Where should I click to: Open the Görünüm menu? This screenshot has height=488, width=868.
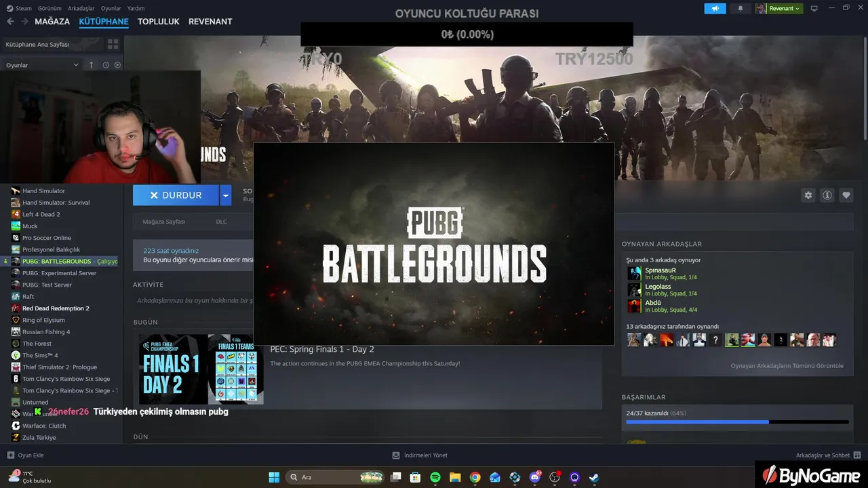50,8
